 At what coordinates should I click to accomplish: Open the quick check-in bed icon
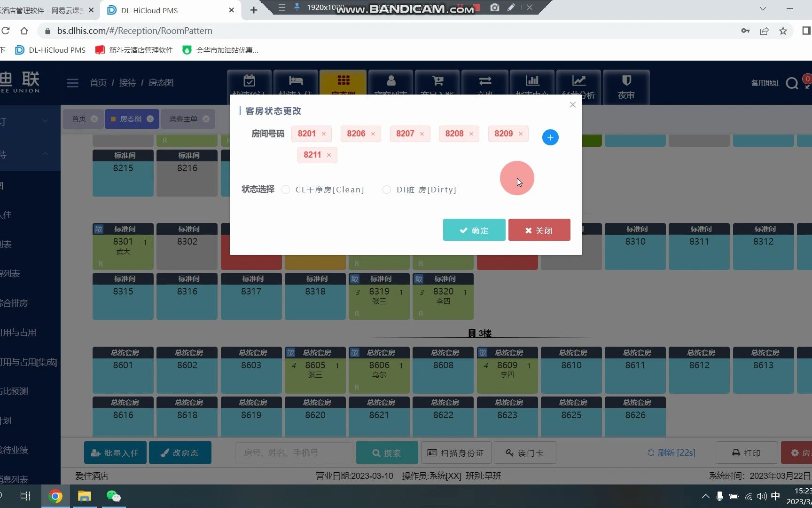(296, 83)
